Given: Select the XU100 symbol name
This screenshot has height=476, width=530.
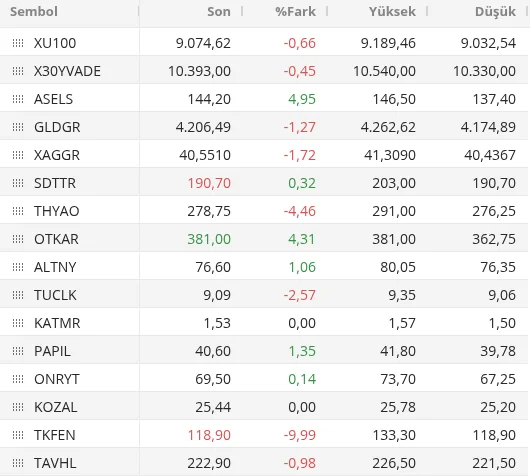Looking at the screenshot, I should coord(55,43).
